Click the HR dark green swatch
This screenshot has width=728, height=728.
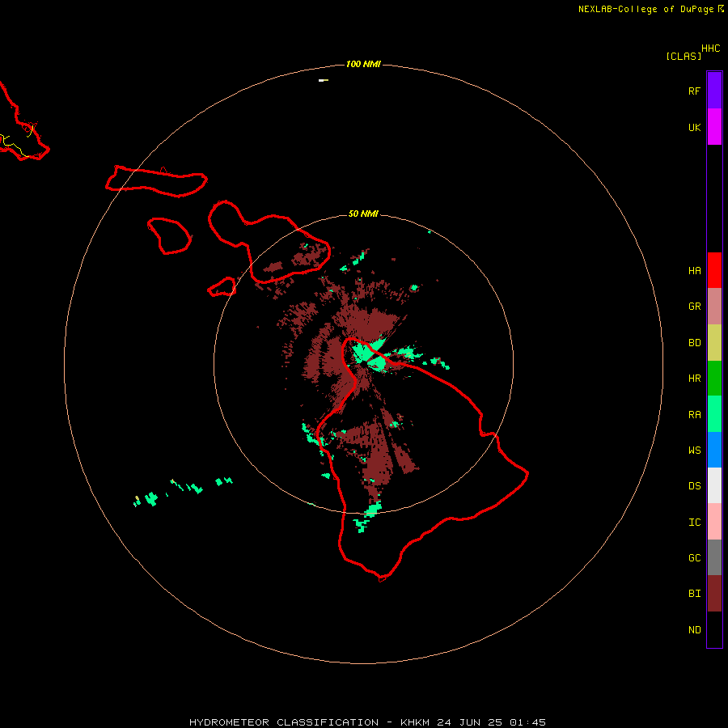[714, 379]
